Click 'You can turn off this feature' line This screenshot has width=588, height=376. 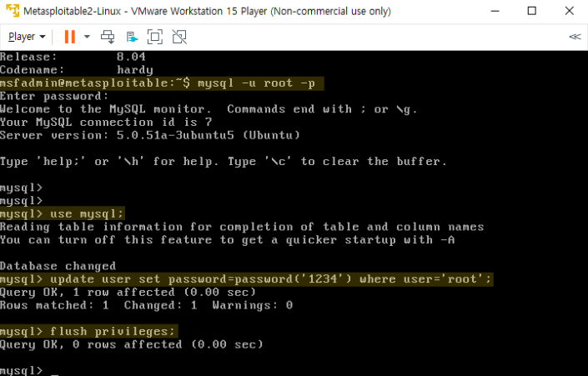click(x=227, y=240)
